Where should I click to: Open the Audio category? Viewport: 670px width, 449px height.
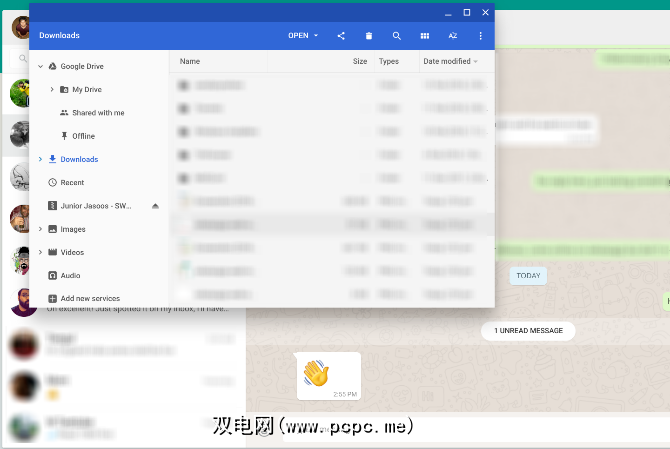point(70,276)
